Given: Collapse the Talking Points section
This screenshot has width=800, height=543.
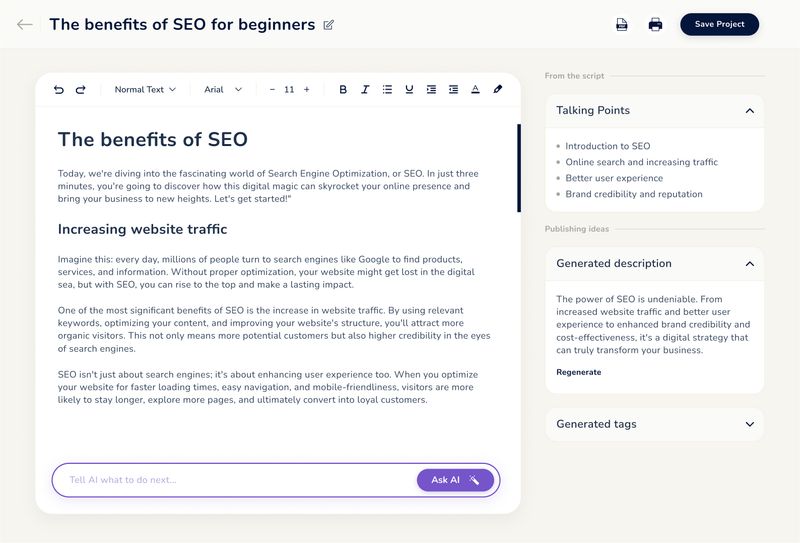Looking at the screenshot, I should coord(749,111).
